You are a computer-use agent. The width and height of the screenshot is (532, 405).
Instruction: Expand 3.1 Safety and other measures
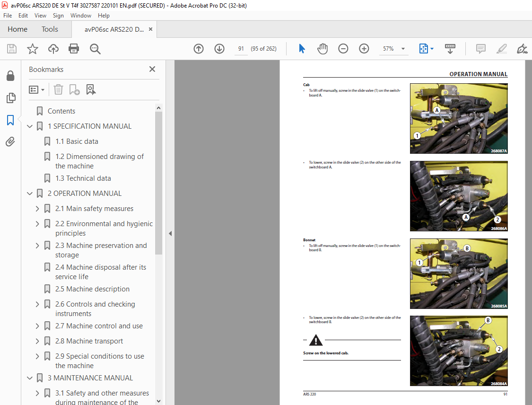(x=37, y=393)
